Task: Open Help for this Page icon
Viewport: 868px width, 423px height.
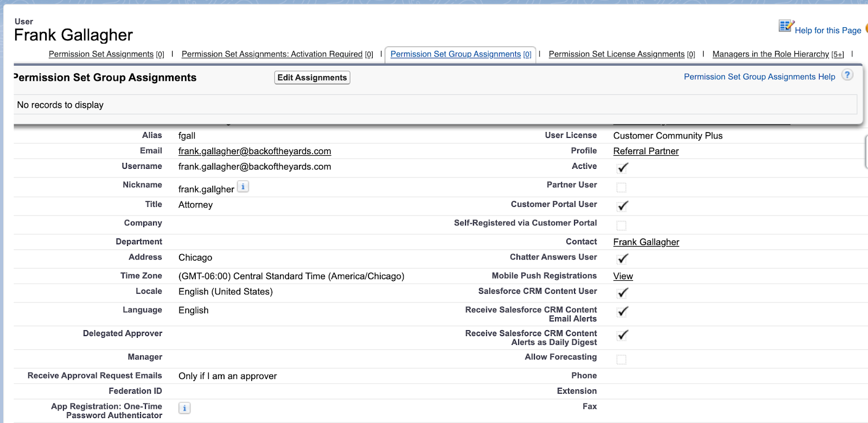Action: 786,26
